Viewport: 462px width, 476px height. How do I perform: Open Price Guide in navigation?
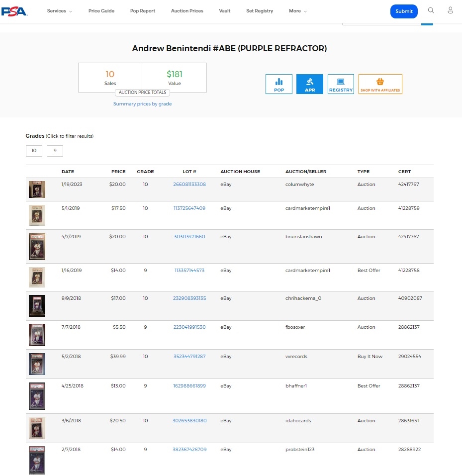101,11
